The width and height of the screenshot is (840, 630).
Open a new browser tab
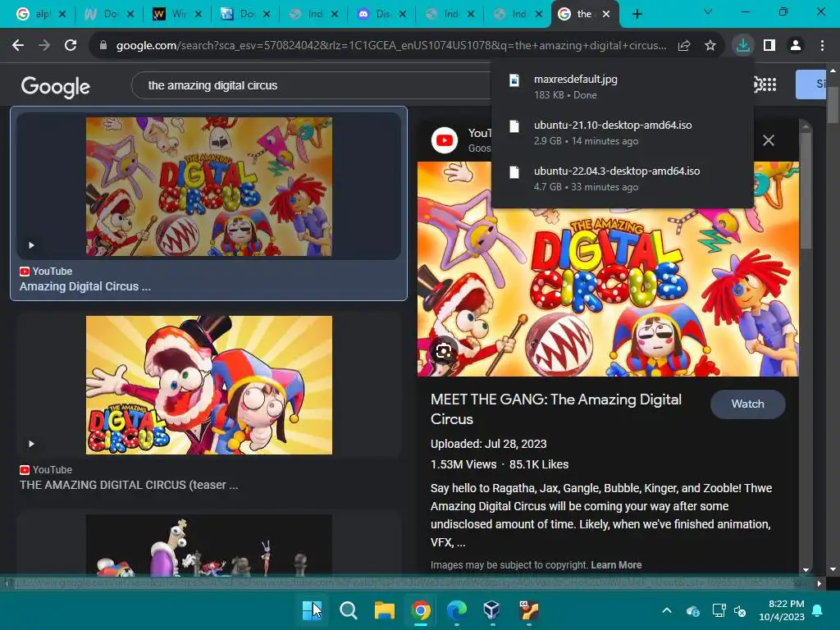[x=637, y=14]
